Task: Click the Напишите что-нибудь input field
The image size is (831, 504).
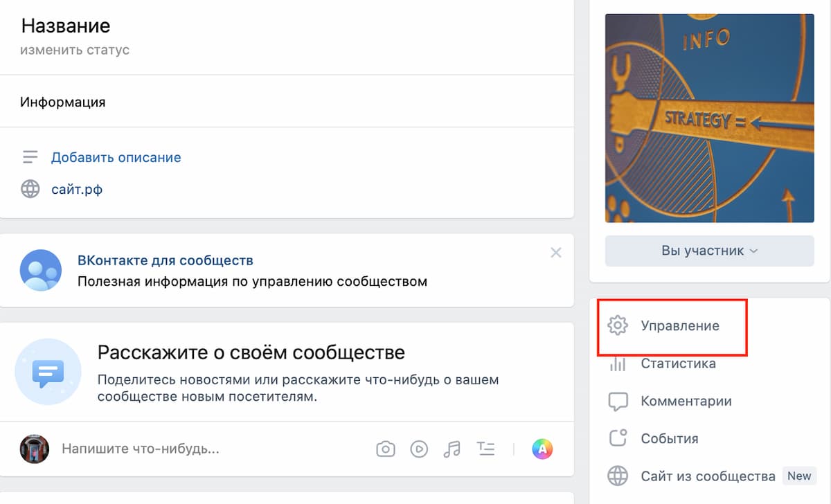Action: tap(138, 449)
